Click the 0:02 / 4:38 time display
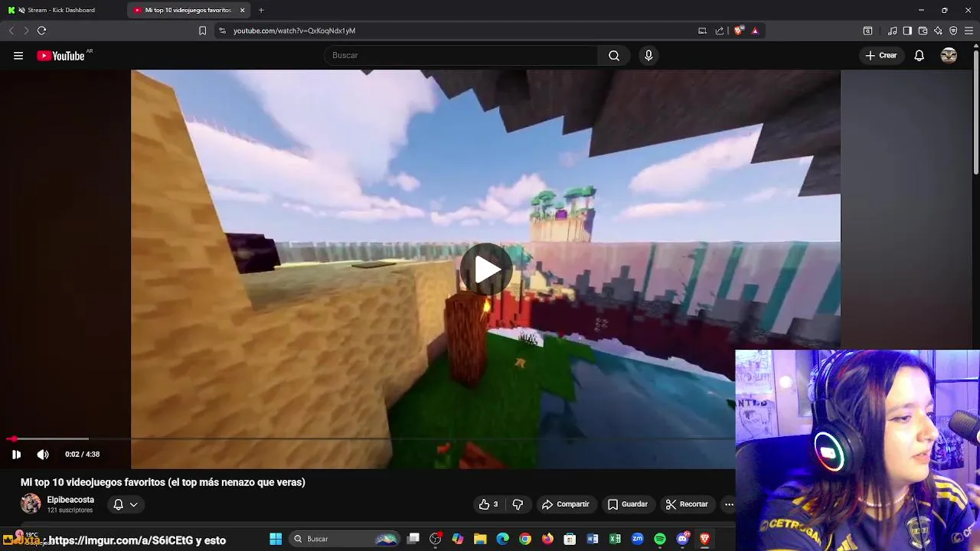 click(82, 455)
